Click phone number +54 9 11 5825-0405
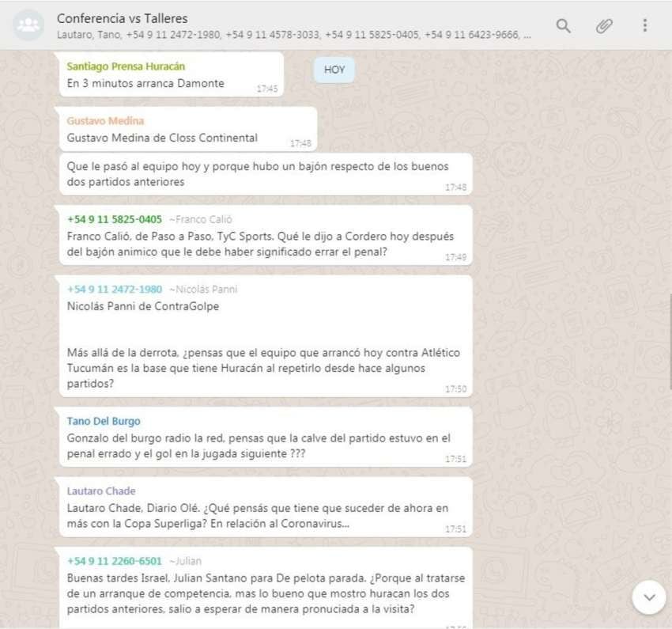 coord(115,219)
